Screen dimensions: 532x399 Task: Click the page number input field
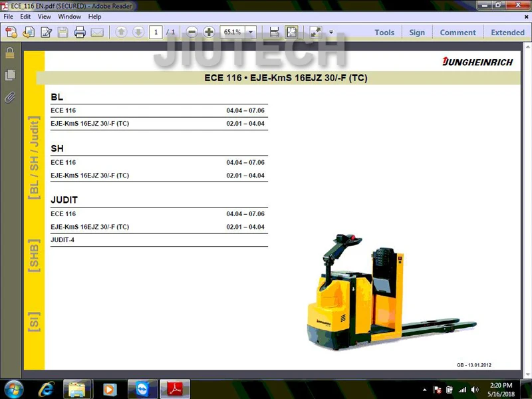tap(156, 32)
